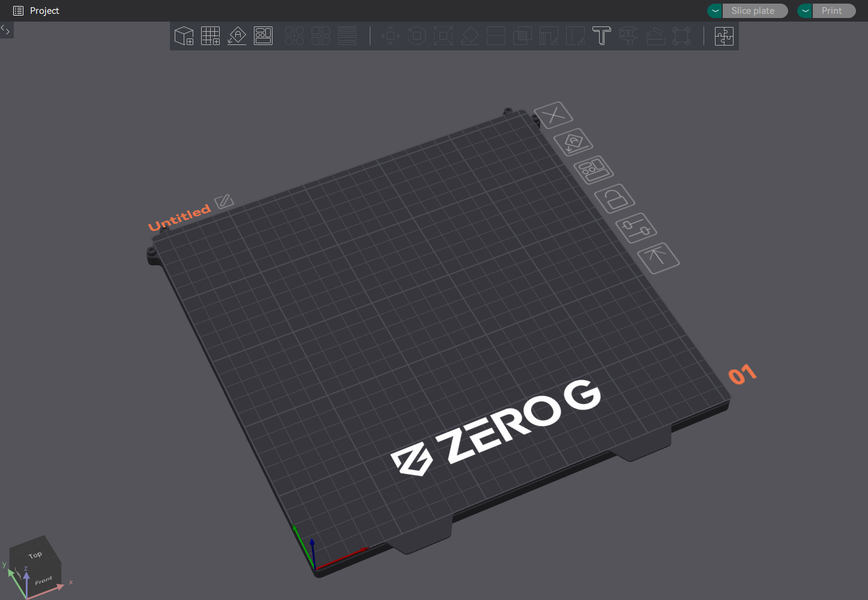868x600 pixels.
Task: Select the Rotate tool
Action: pos(417,36)
